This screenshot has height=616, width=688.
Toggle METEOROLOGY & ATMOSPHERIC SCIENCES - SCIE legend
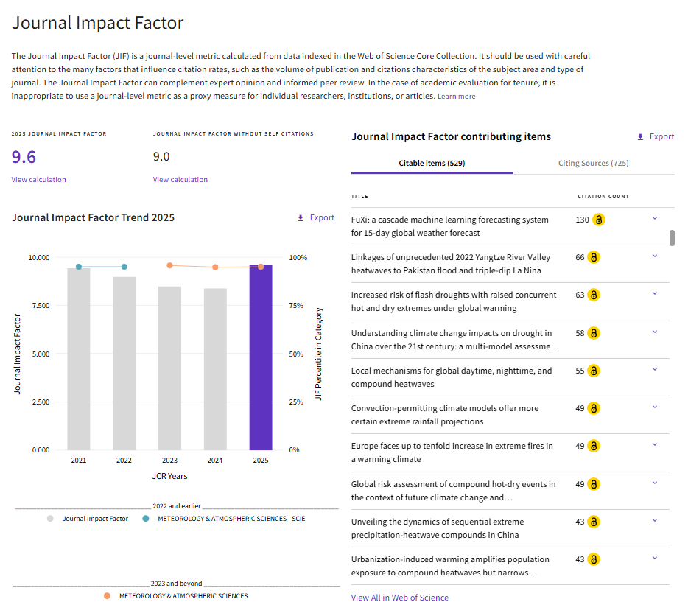click(224, 519)
